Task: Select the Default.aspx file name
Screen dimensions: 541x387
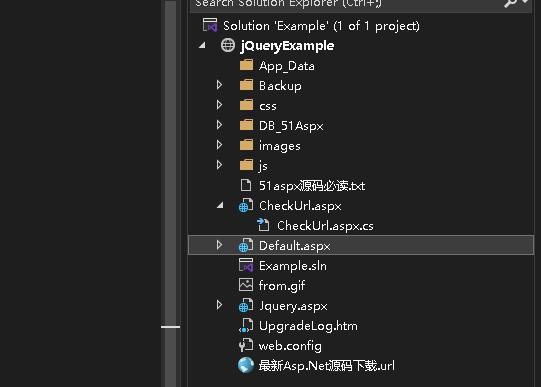Action: [x=295, y=246]
